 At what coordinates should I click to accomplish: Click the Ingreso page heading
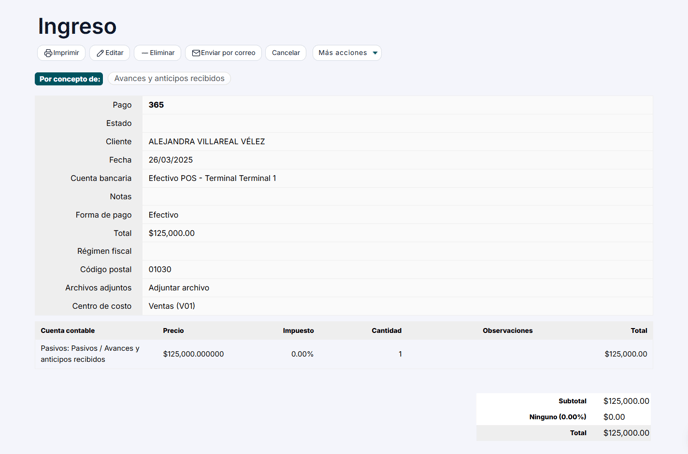77,26
